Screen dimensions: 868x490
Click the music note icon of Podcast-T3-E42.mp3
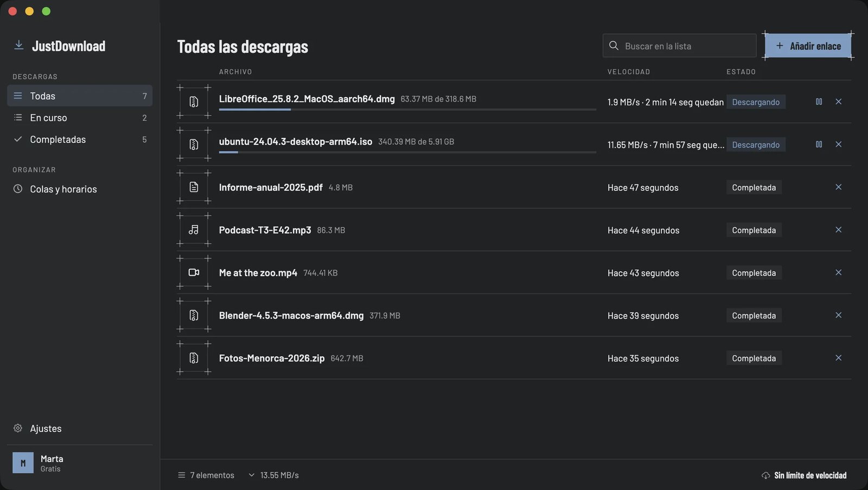(x=194, y=230)
